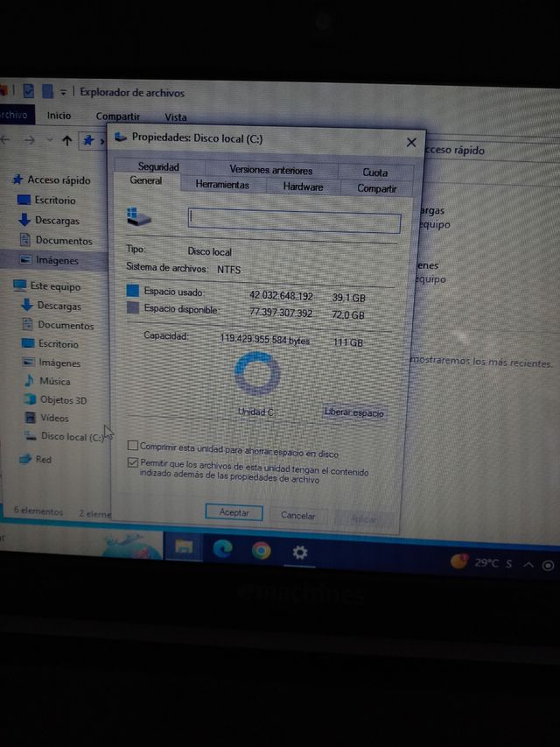The height and width of the screenshot is (747, 560).
Task: Select Imágenes under Este equipo
Action: pos(52,363)
